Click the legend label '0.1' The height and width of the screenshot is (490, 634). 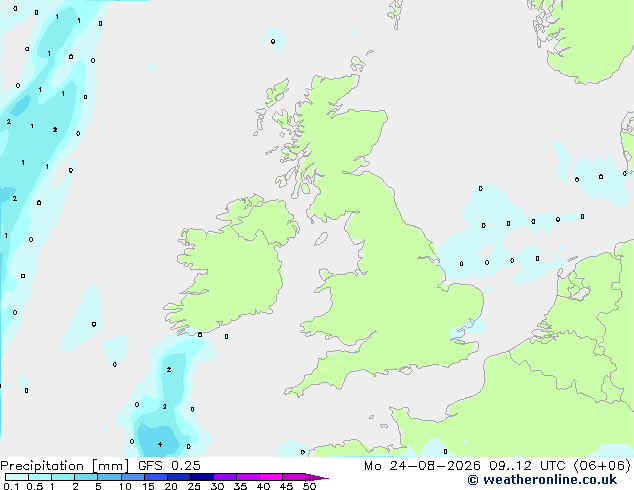(11, 486)
